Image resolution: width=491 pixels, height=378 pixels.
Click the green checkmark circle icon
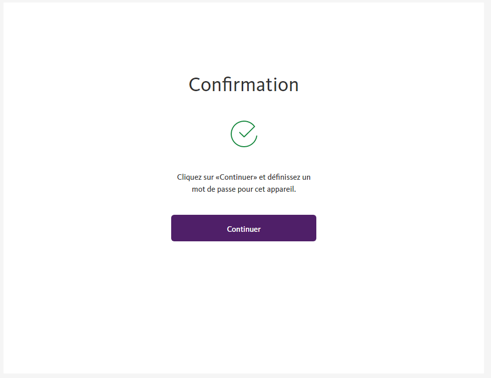pos(244,134)
